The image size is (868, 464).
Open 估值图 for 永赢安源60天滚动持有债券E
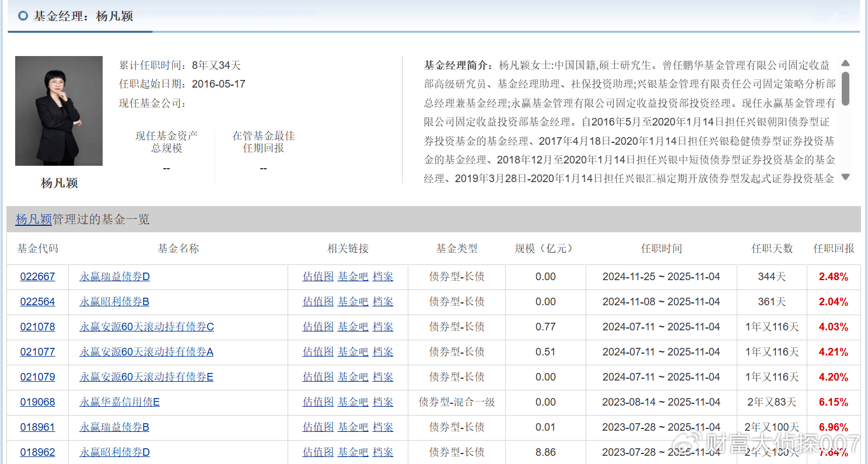tap(318, 377)
